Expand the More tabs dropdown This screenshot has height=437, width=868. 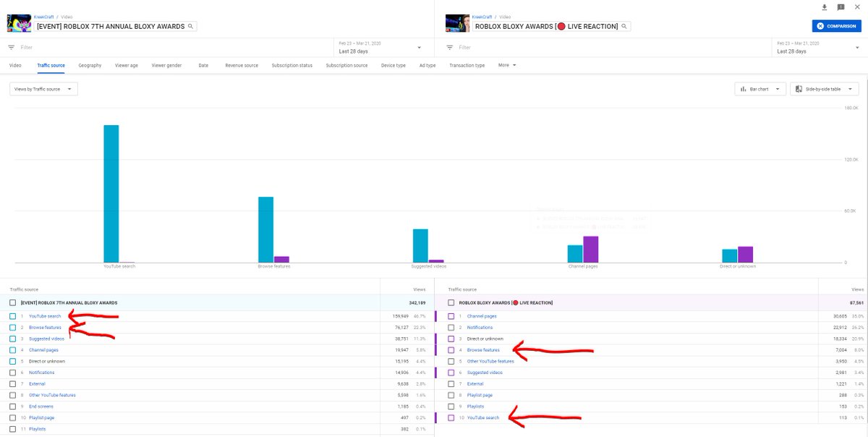coord(507,65)
